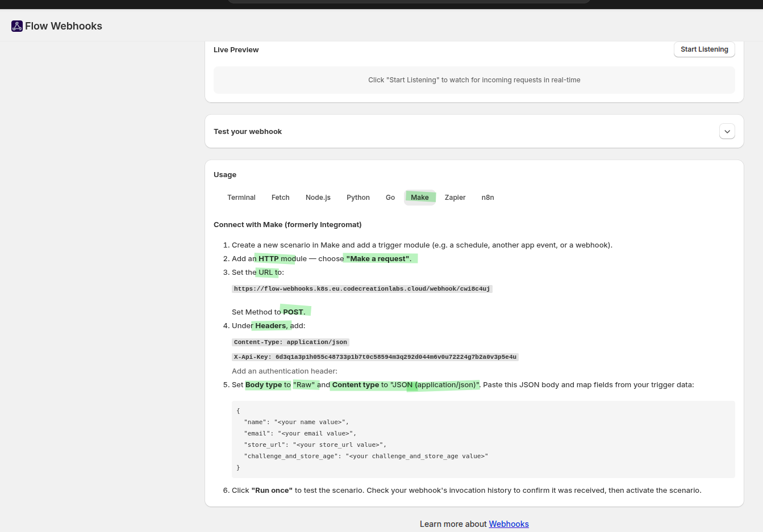
Task: Select the Fetch usage tab
Action: tap(280, 198)
